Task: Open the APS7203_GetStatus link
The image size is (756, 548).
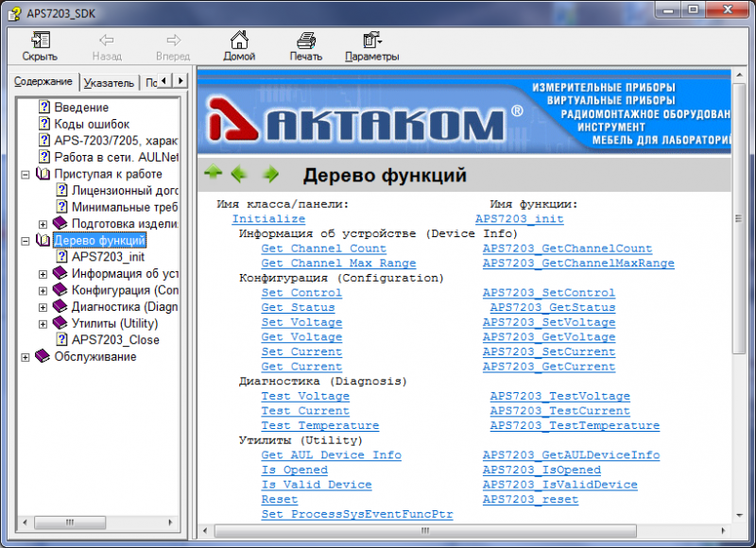Action: [553, 307]
